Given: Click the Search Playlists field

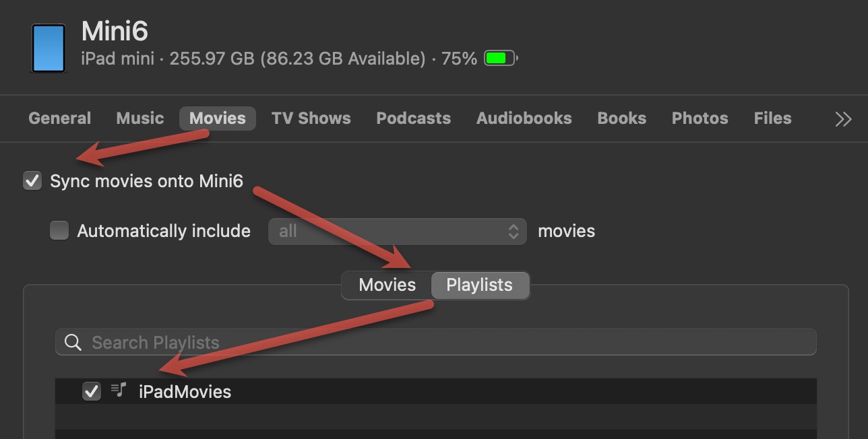Looking at the screenshot, I should pyautogui.click(x=436, y=342).
